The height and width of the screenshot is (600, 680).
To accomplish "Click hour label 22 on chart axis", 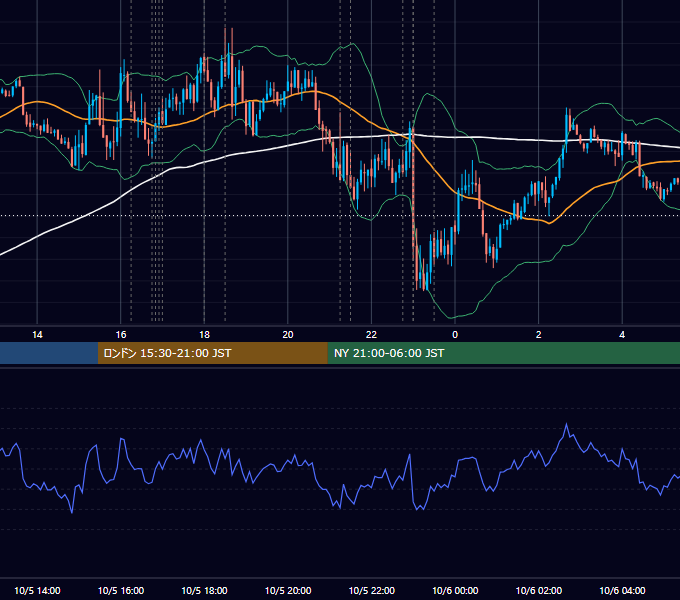I will pyautogui.click(x=372, y=335).
